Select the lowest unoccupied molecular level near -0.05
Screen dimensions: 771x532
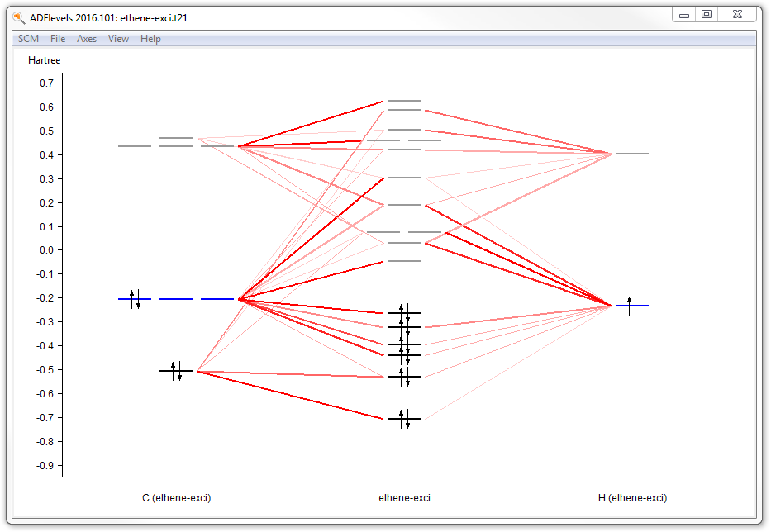pos(404,261)
